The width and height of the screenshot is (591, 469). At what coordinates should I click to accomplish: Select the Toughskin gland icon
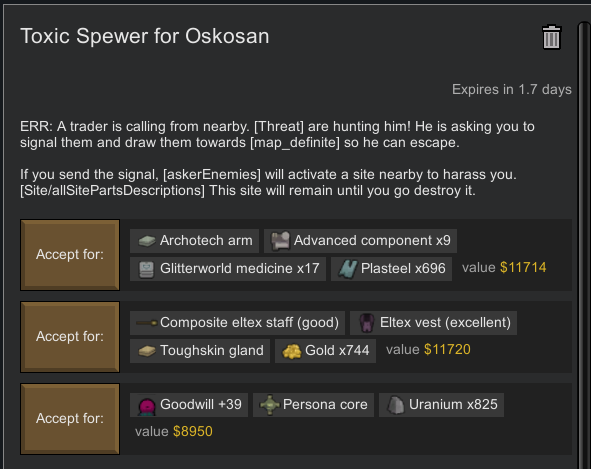[147, 351]
